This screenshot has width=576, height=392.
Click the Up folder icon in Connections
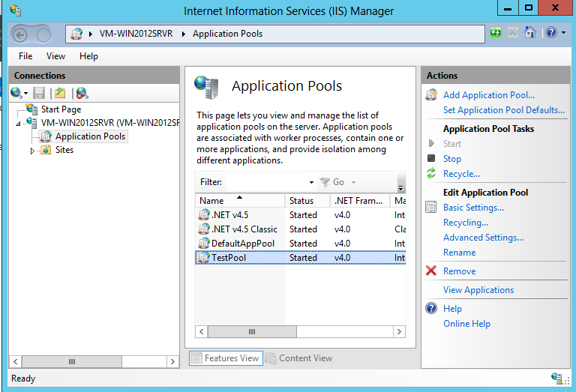60,93
